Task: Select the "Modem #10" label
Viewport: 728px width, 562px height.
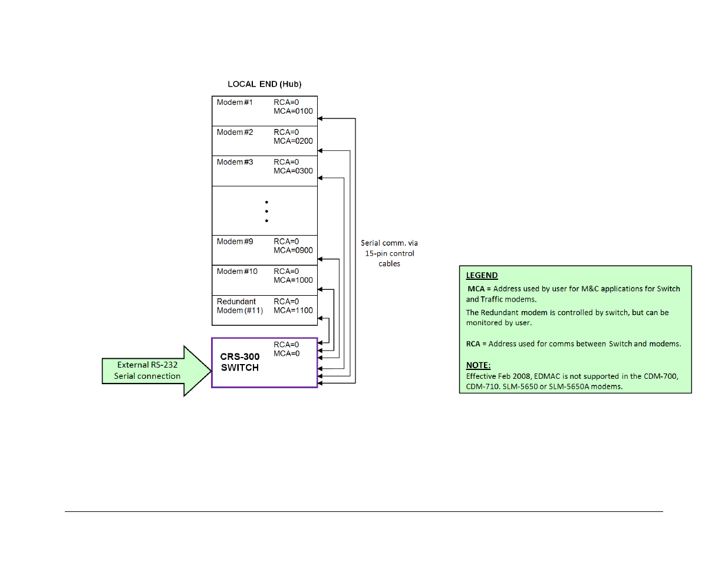Action: coord(237,272)
